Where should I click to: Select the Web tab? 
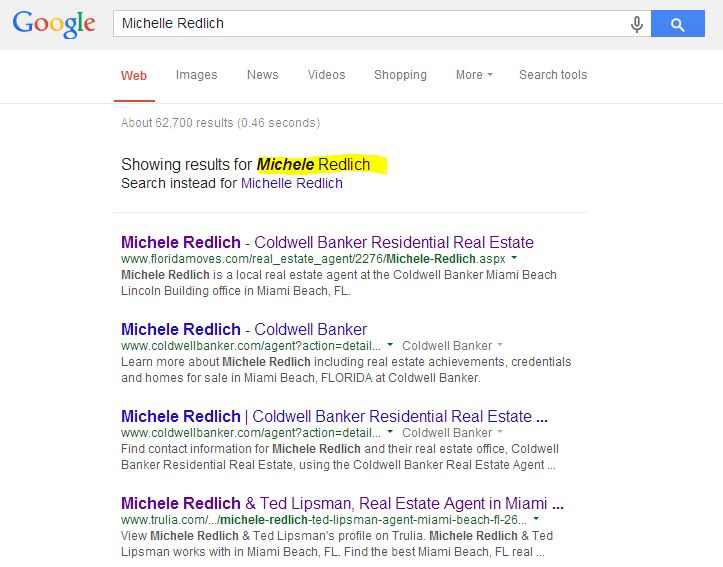tap(134, 76)
